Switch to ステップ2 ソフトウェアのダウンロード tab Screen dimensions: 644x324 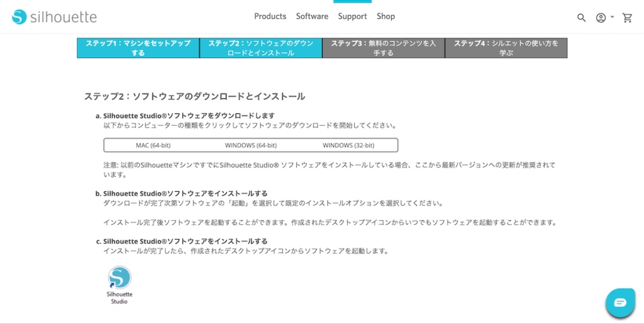click(261, 48)
